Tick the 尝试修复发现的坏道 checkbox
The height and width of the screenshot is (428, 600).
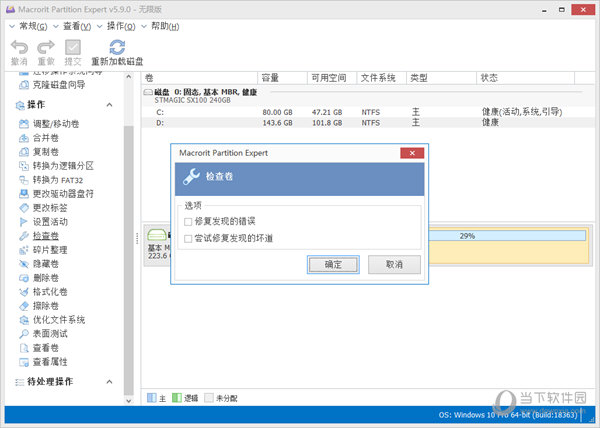point(188,238)
